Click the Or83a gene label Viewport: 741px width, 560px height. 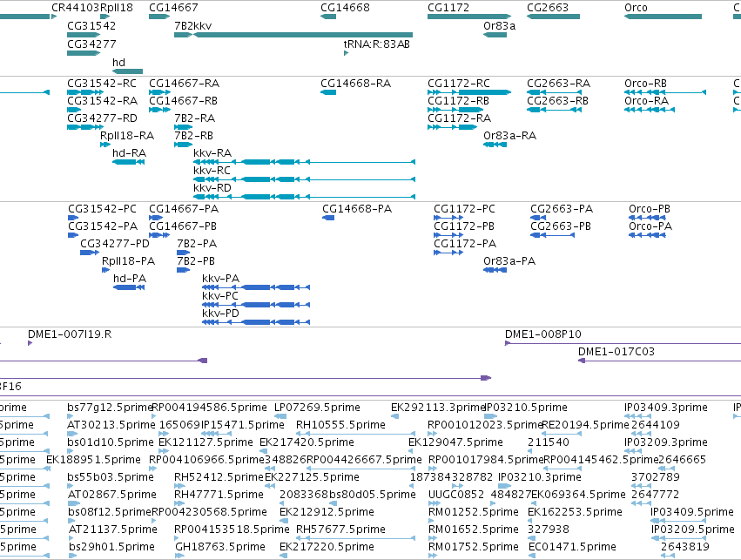click(x=499, y=26)
